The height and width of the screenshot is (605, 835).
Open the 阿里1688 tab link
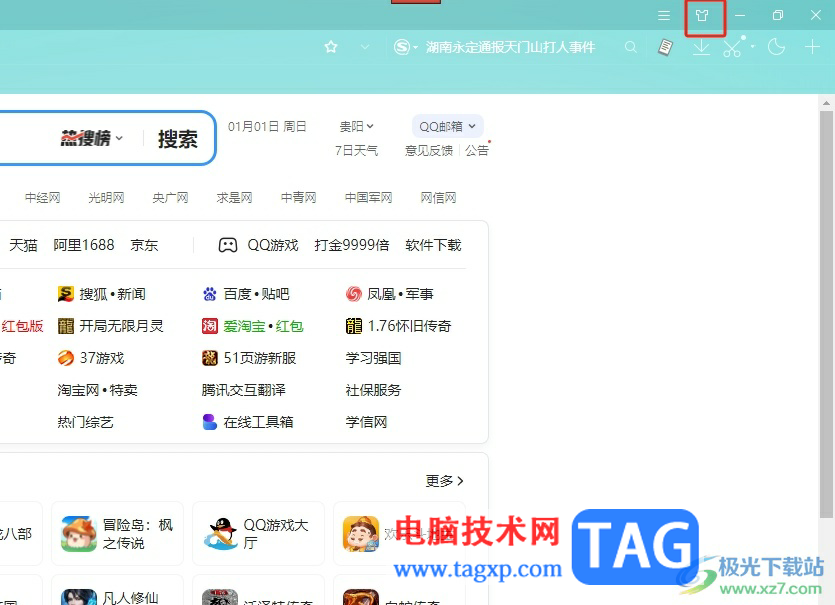click(84, 245)
